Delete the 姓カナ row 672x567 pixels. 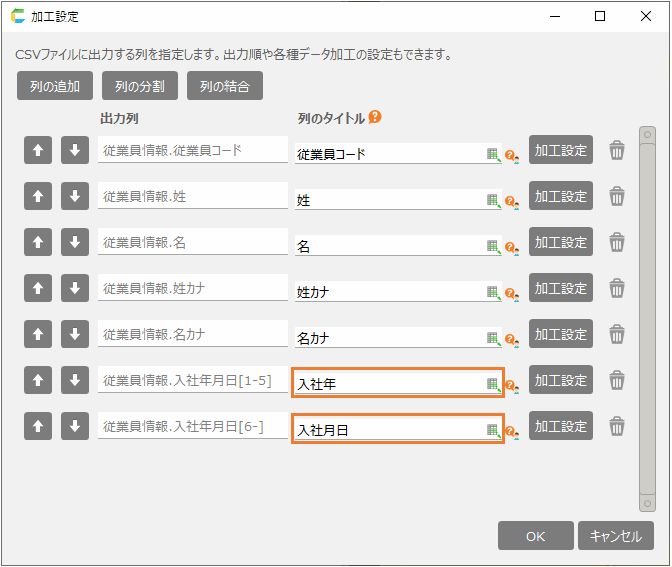pyautogui.click(x=617, y=288)
